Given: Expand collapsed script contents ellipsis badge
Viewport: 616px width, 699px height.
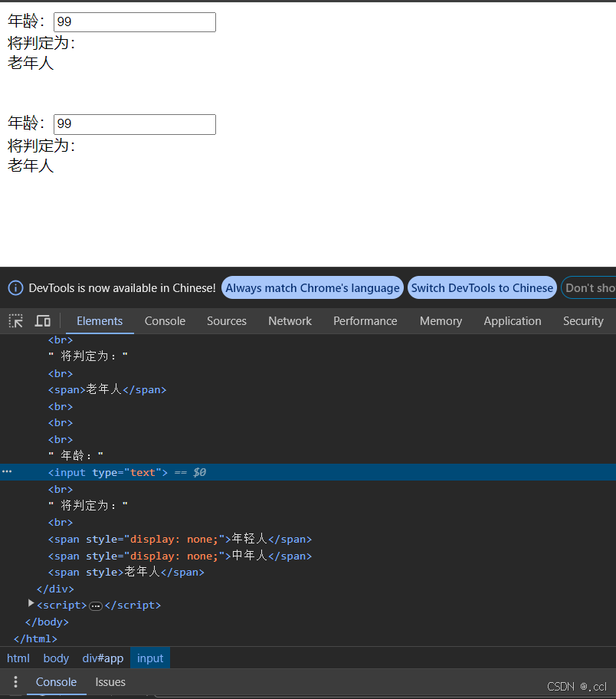Looking at the screenshot, I should tap(95, 605).
